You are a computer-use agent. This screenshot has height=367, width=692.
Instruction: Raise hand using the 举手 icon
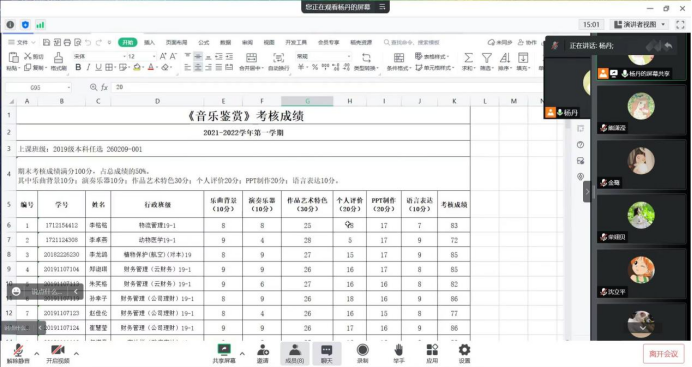[399, 354]
